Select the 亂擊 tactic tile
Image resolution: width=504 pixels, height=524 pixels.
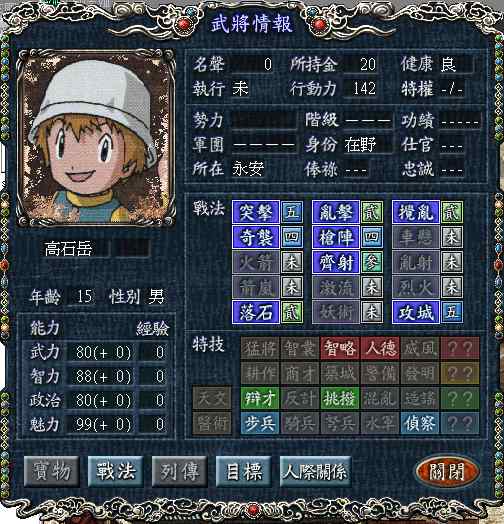336,212
